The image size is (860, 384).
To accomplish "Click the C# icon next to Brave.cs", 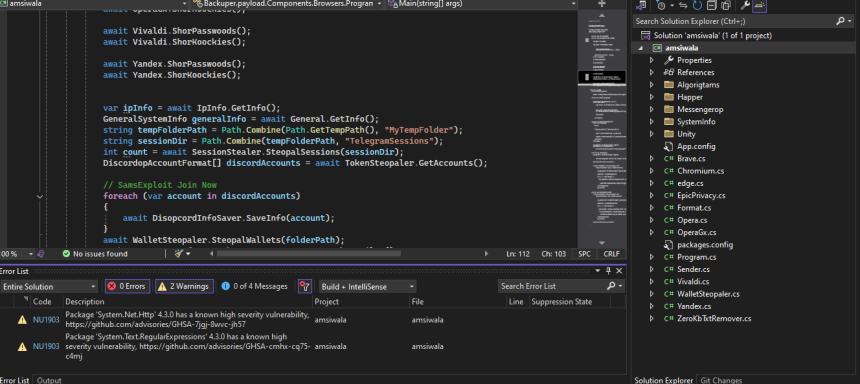I will pos(669,159).
